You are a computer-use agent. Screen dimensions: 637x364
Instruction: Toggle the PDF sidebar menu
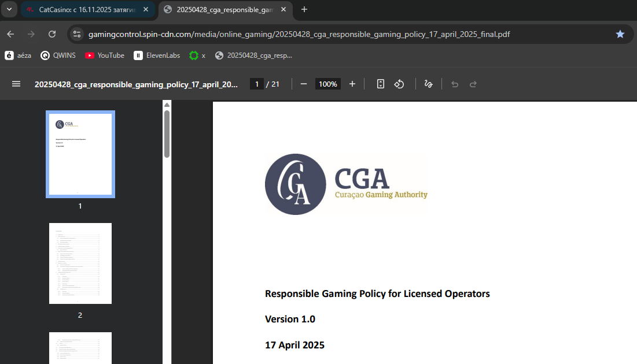16,84
